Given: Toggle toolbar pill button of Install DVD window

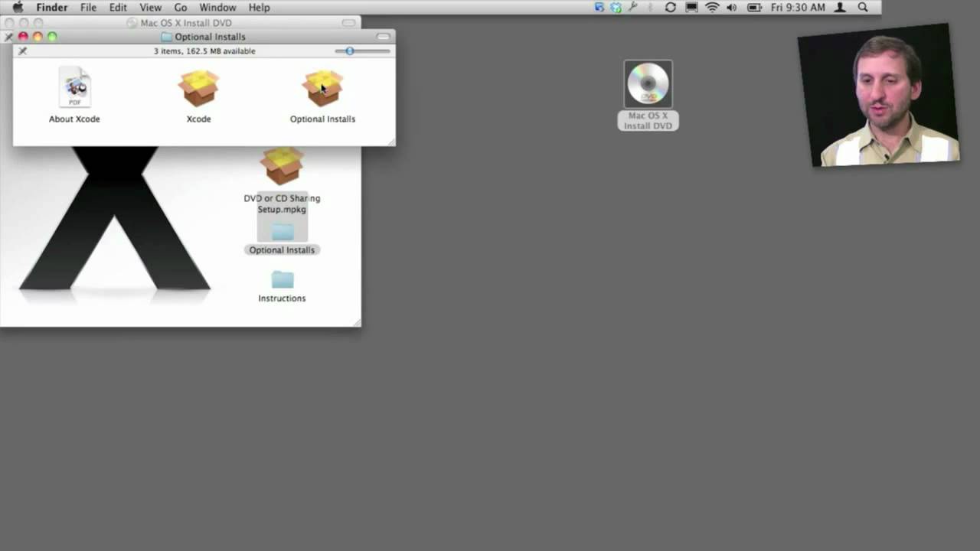Looking at the screenshot, I should (348, 23).
